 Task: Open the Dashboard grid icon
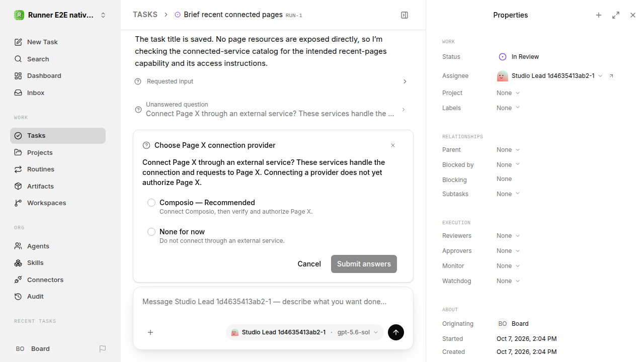click(x=18, y=76)
